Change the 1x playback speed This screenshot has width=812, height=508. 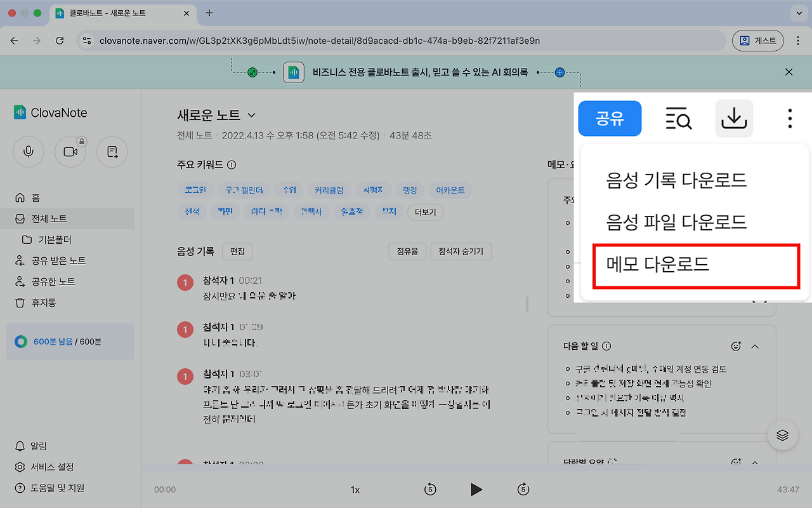[x=355, y=490]
